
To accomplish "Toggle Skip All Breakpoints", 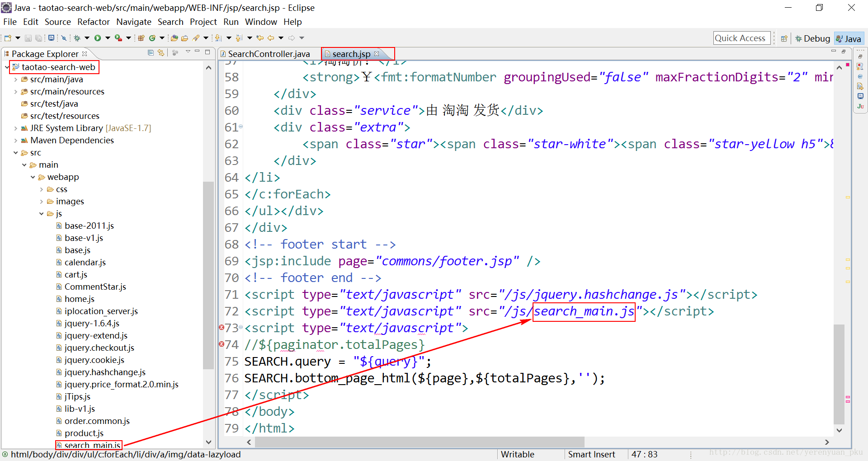I will tap(63, 38).
